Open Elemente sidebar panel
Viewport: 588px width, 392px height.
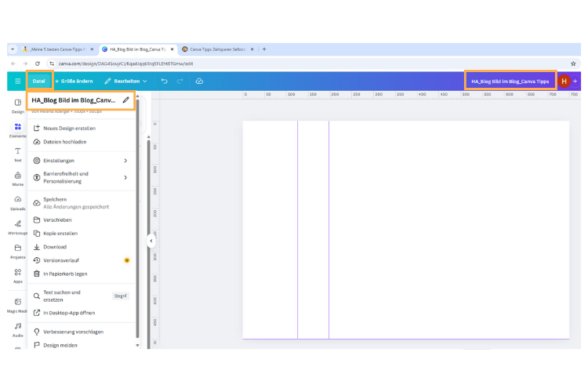[x=17, y=130]
